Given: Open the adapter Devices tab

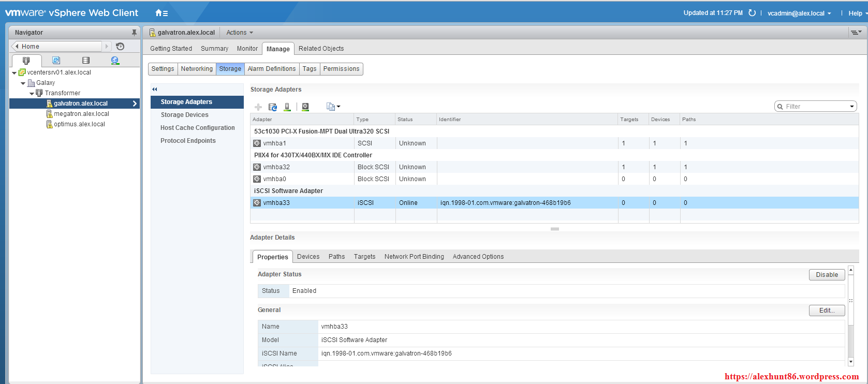Looking at the screenshot, I should coord(308,257).
